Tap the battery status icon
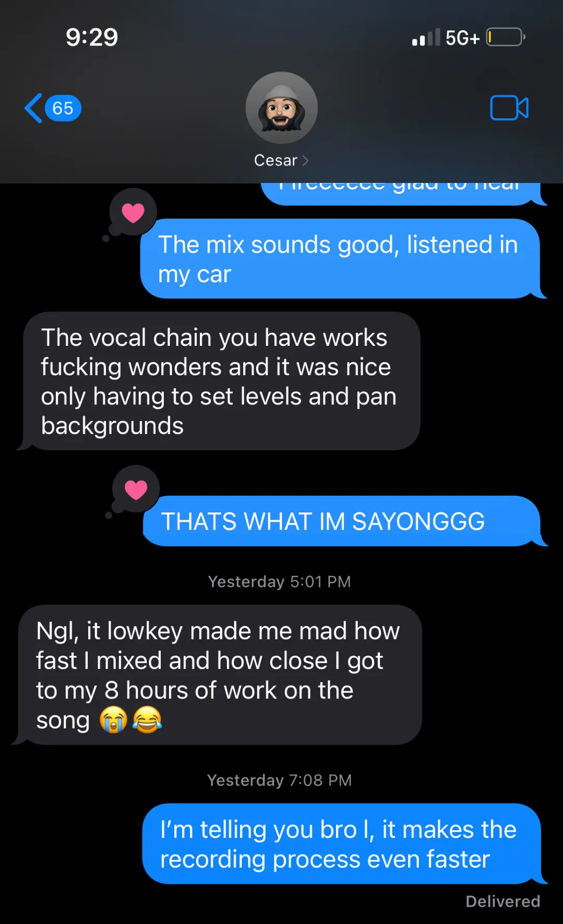The height and width of the screenshot is (924, 563). (x=506, y=38)
